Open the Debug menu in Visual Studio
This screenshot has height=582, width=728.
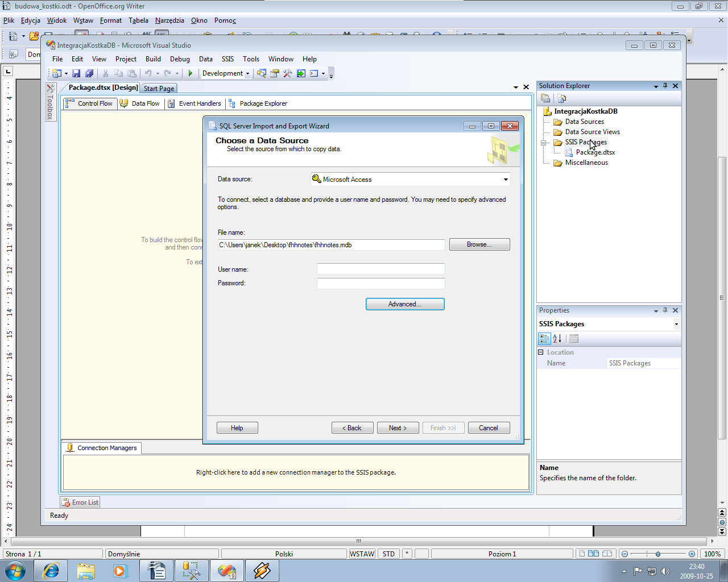pos(180,59)
